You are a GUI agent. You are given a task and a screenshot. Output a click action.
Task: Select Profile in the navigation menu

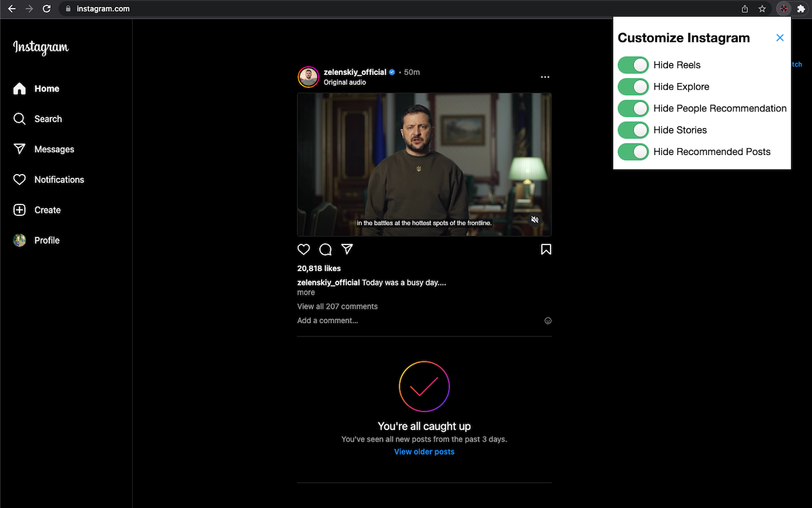pos(19,240)
